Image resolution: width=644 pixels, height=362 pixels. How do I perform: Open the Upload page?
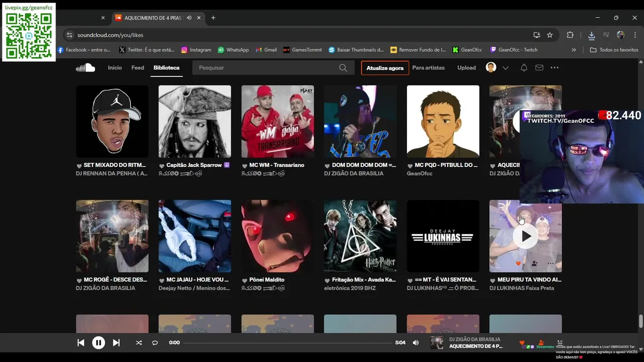(x=466, y=67)
